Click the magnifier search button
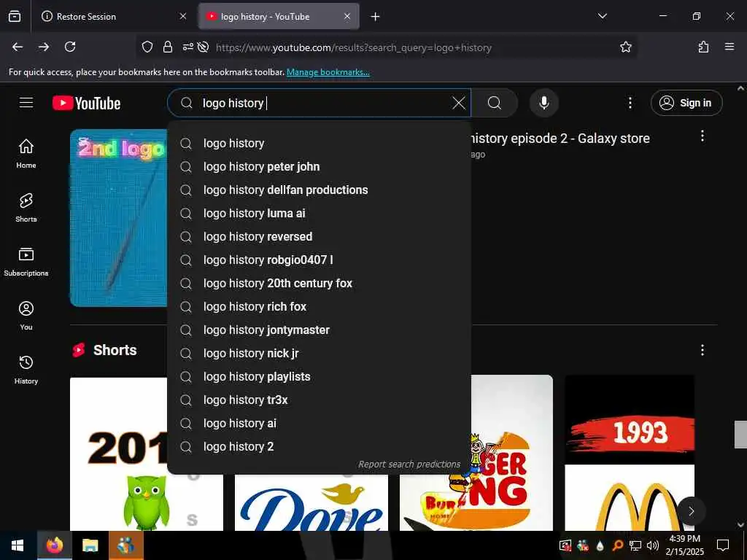This screenshot has height=560, width=747. pos(495,103)
